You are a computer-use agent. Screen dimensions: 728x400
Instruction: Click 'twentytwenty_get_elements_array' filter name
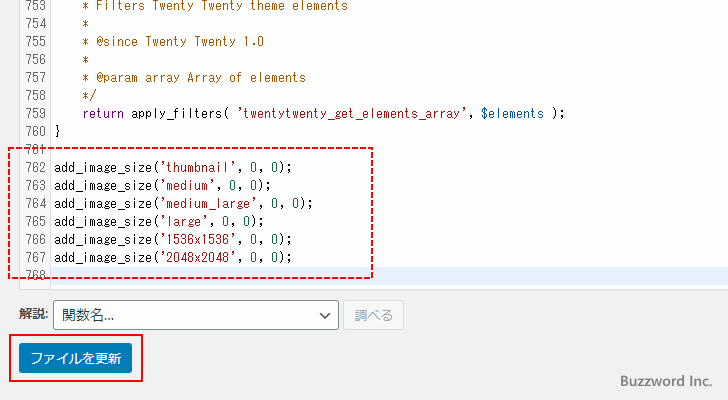pyautogui.click(x=351, y=113)
